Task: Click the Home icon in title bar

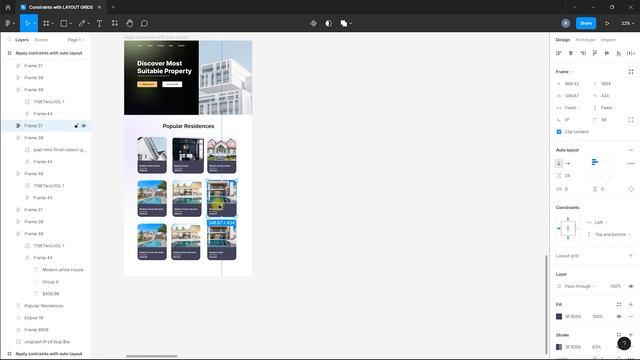Action: (8, 7)
